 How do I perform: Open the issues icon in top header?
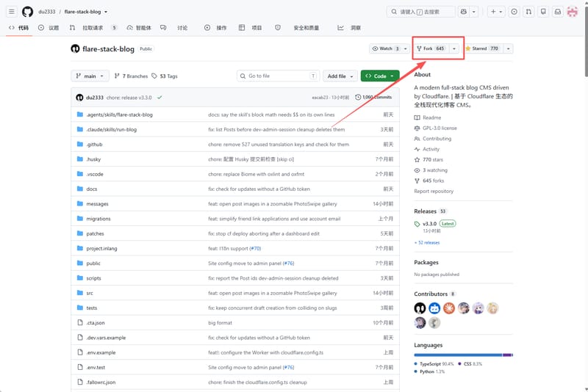coord(514,12)
